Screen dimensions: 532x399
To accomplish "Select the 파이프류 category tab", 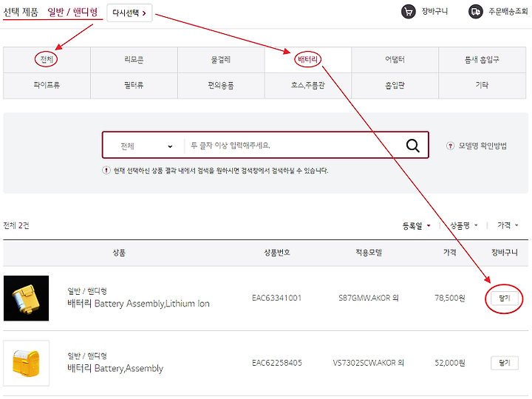I will pyautogui.click(x=47, y=85).
